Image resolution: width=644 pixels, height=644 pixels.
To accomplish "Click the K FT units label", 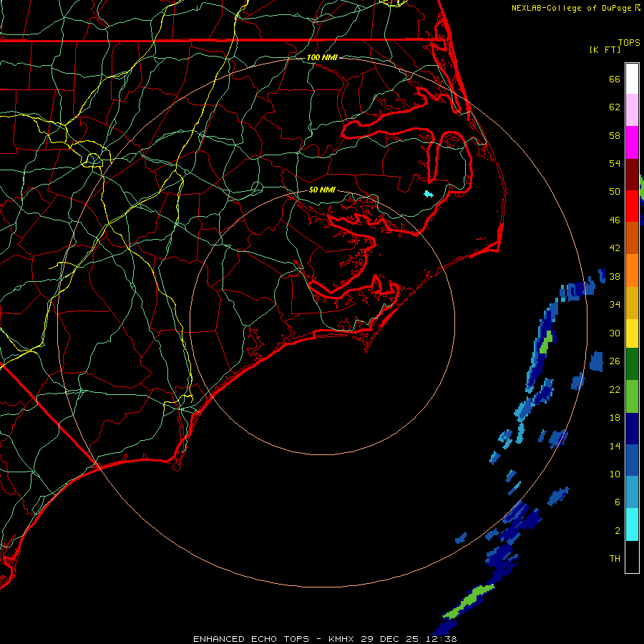I will 605,49.
